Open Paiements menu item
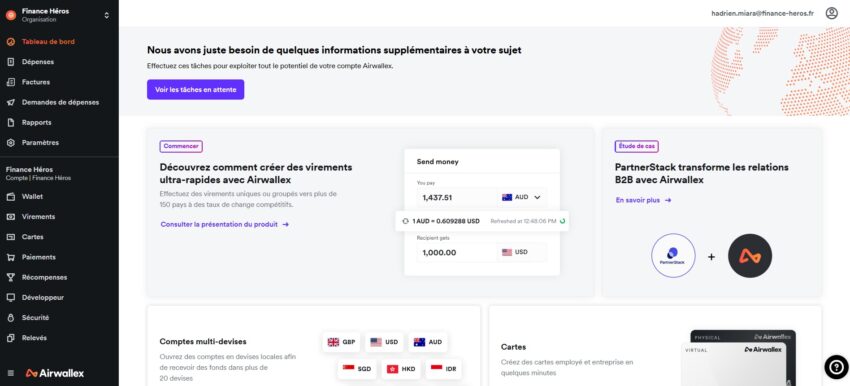850x386 pixels. (38, 257)
